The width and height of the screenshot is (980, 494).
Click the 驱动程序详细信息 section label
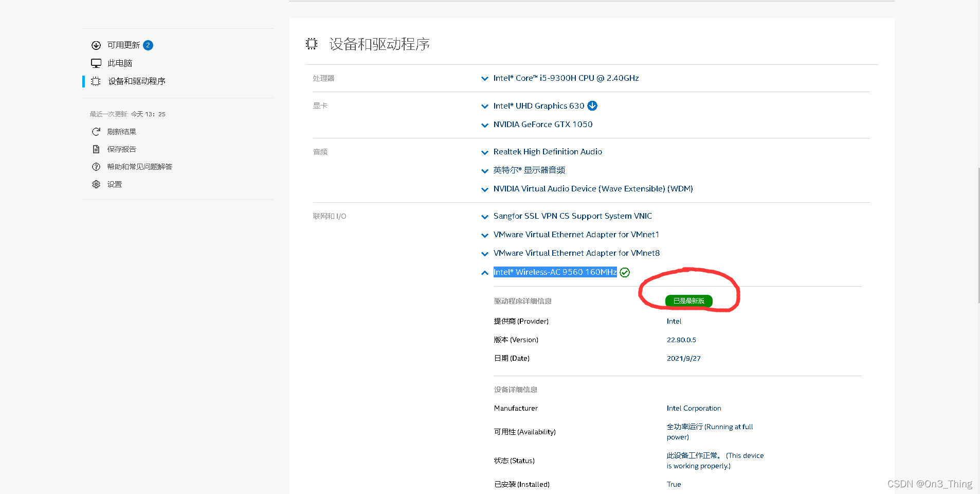tap(523, 301)
